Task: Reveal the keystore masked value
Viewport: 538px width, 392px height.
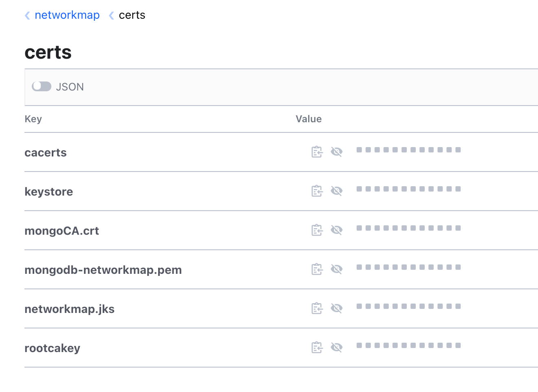Action: point(337,191)
